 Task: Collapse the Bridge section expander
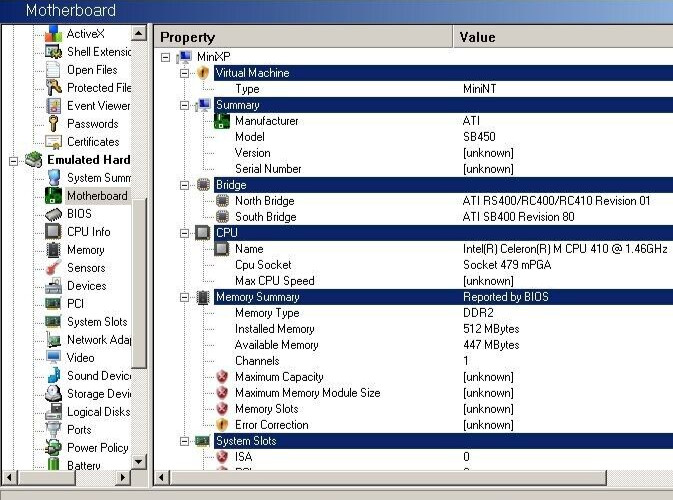point(184,185)
